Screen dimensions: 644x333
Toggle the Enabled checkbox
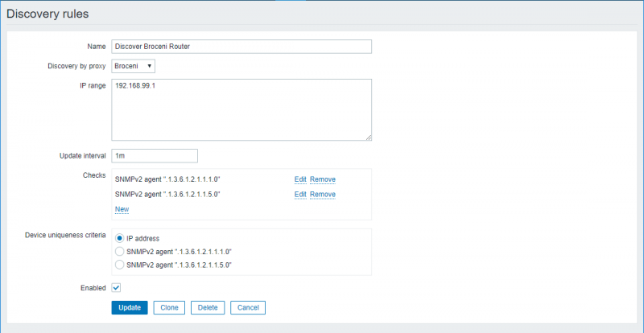[x=116, y=288]
